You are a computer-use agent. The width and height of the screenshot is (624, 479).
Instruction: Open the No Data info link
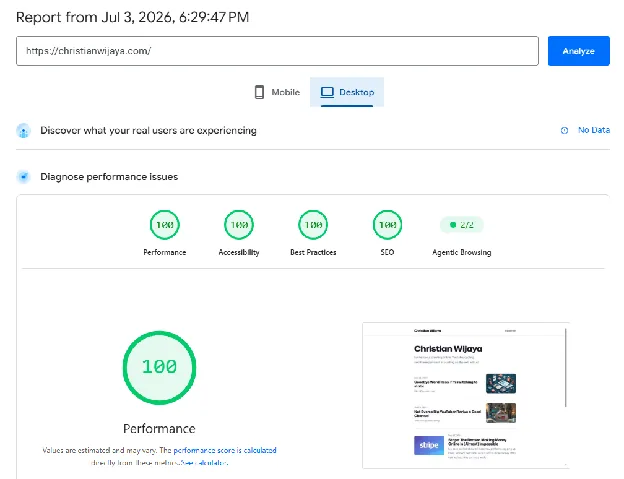coord(594,130)
